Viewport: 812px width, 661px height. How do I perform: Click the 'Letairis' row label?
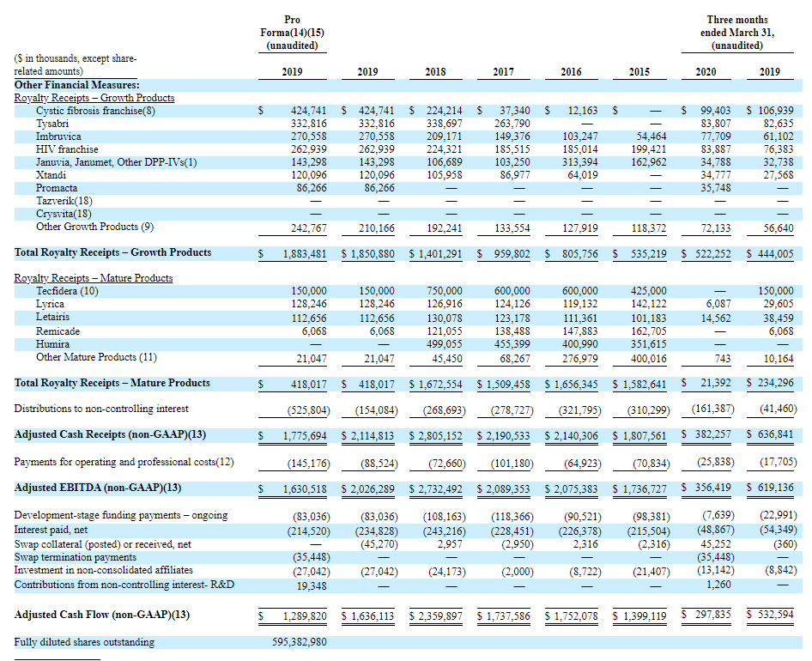52,317
